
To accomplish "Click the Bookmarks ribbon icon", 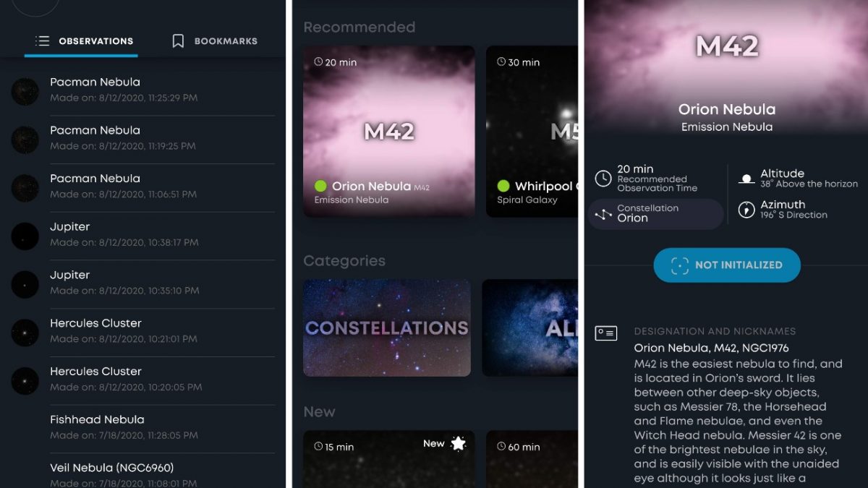I will coord(178,41).
